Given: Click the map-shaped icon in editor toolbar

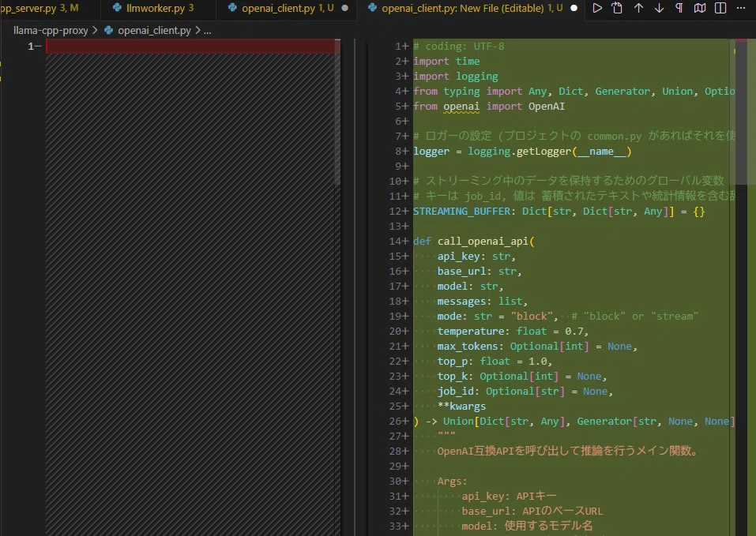Looking at the screenshot, I should (x=700, y=8).
